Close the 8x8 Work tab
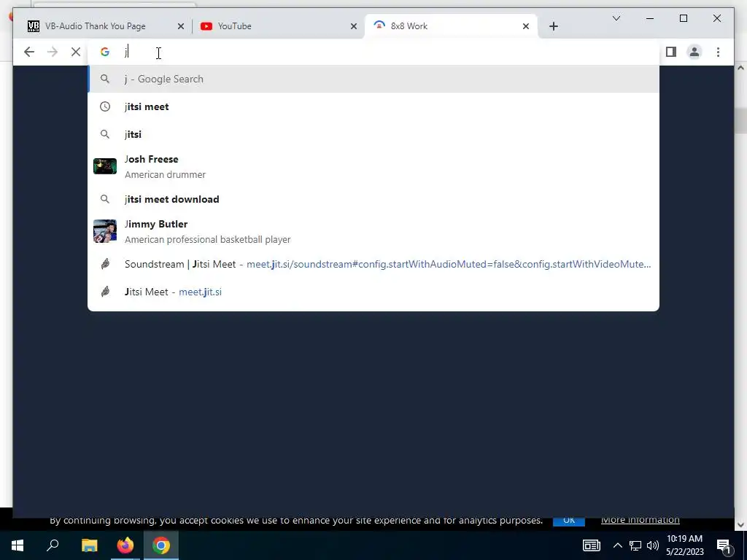The width and height of the screenshot is (747, 560). [526, 26]
